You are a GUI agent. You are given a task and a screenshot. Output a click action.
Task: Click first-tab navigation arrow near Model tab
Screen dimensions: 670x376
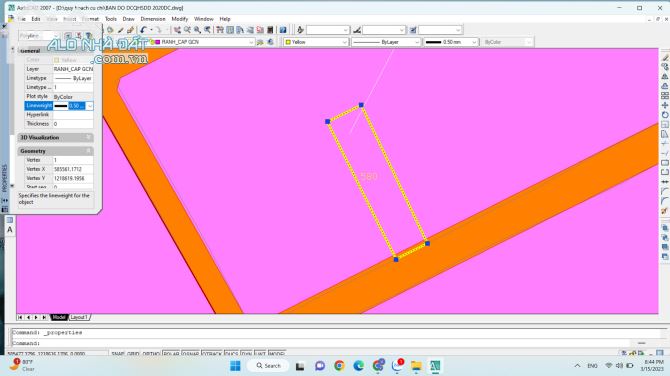20,317
